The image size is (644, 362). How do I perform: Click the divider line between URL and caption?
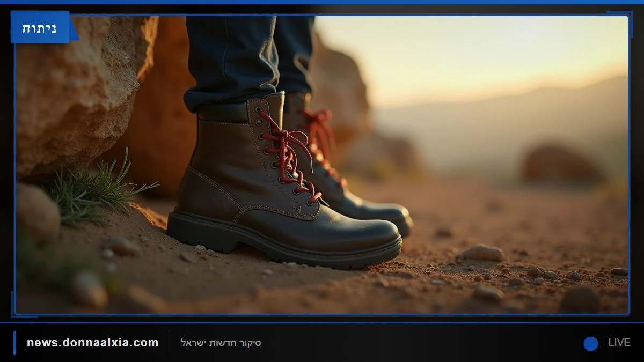(x=170, y=343)
